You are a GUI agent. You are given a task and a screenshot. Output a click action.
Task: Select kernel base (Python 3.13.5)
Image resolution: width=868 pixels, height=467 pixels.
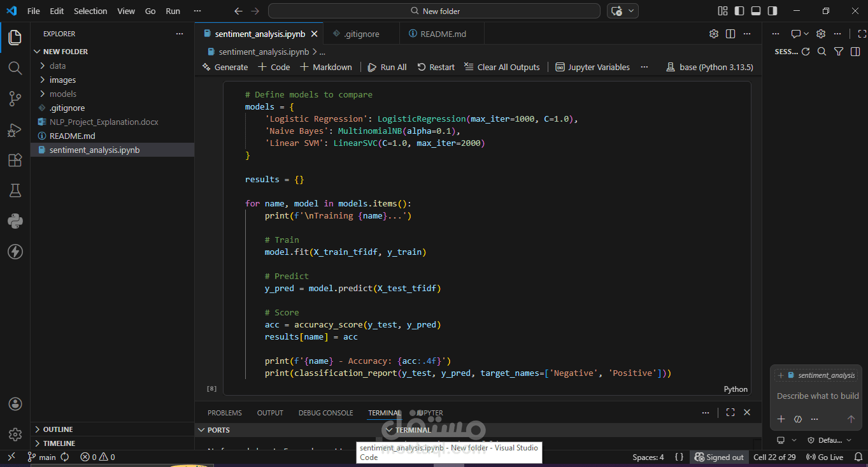[710, 67]
